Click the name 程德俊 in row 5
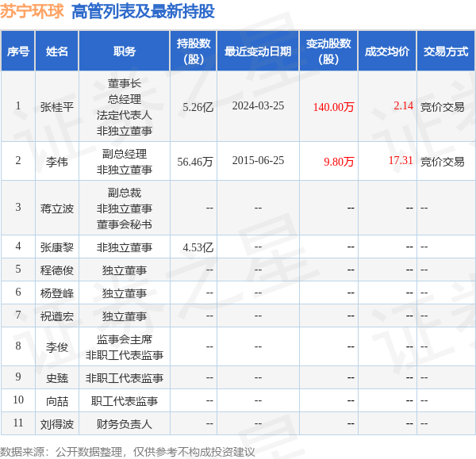This screenshot has height=459, width=476. pos(57,270)
